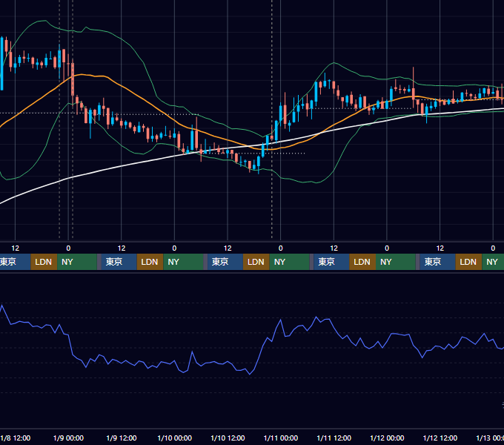The image size is (504, 445).
Task: Click the 1/12 00:00 date label
Action: tap(387, 438)
